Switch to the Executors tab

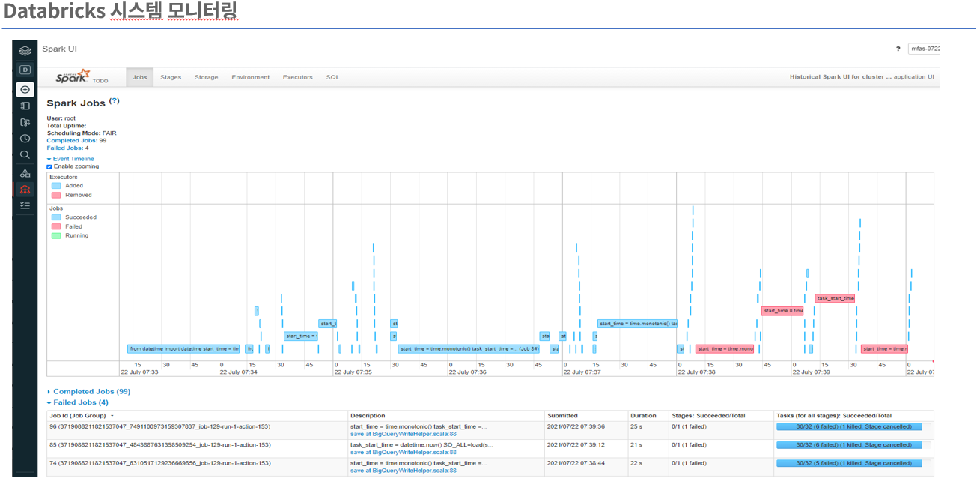(x=297, y=77)
